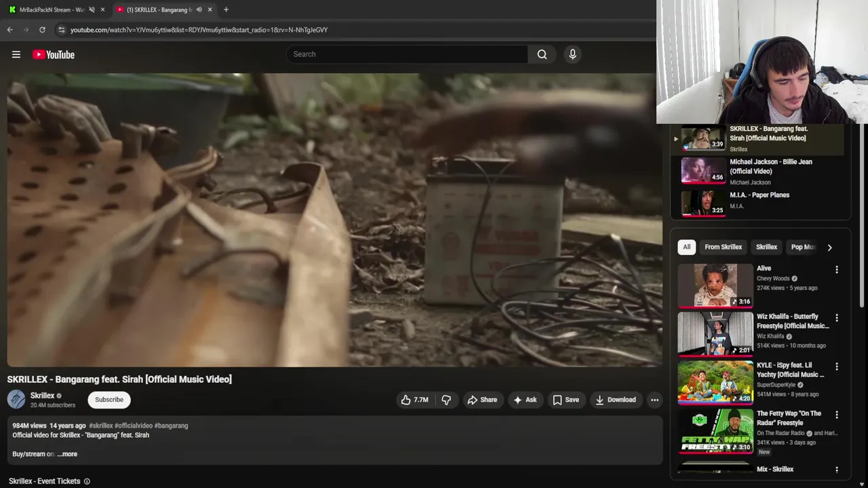Open the Ask AI button
Screen dimensions: 868x488
(x=525, y=400)
